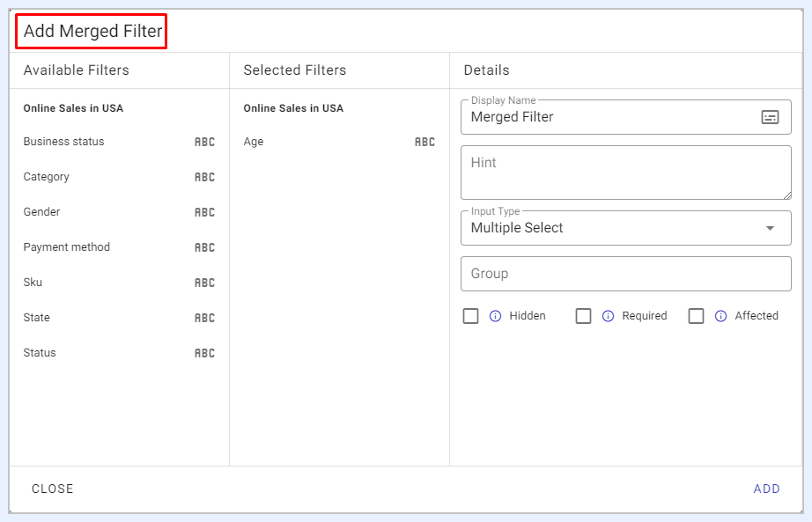The height and width of the screenshot is (522, 812).
Task: Choose the Status filter
Action: coord(119,353)
